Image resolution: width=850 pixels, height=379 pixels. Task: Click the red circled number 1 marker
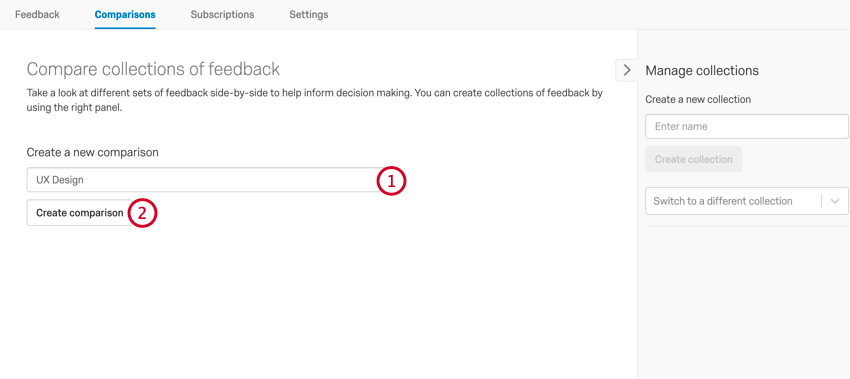coord(391,182)
